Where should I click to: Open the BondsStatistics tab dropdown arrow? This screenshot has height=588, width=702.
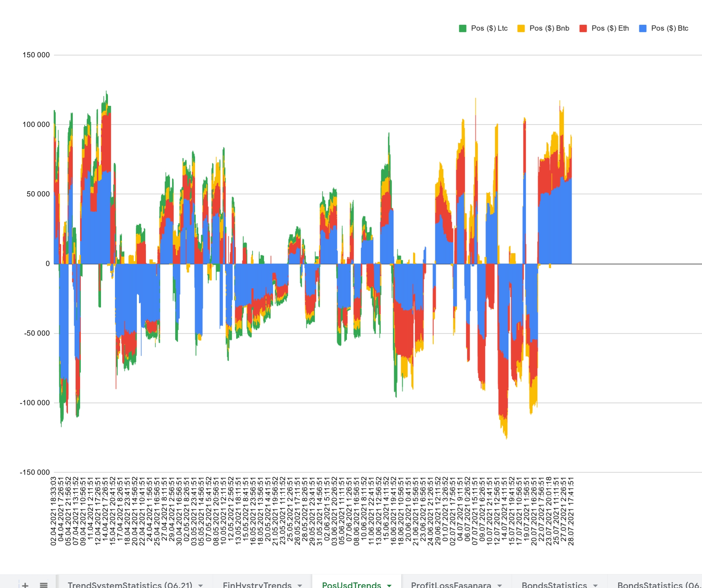595,586
